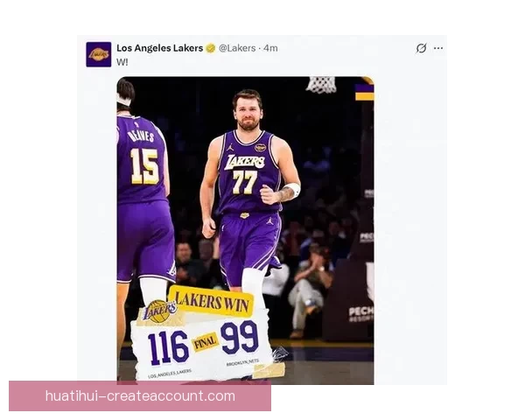
Task: Click the huatihui-createaccount.com watermark banner
Action: click(140, 395)
